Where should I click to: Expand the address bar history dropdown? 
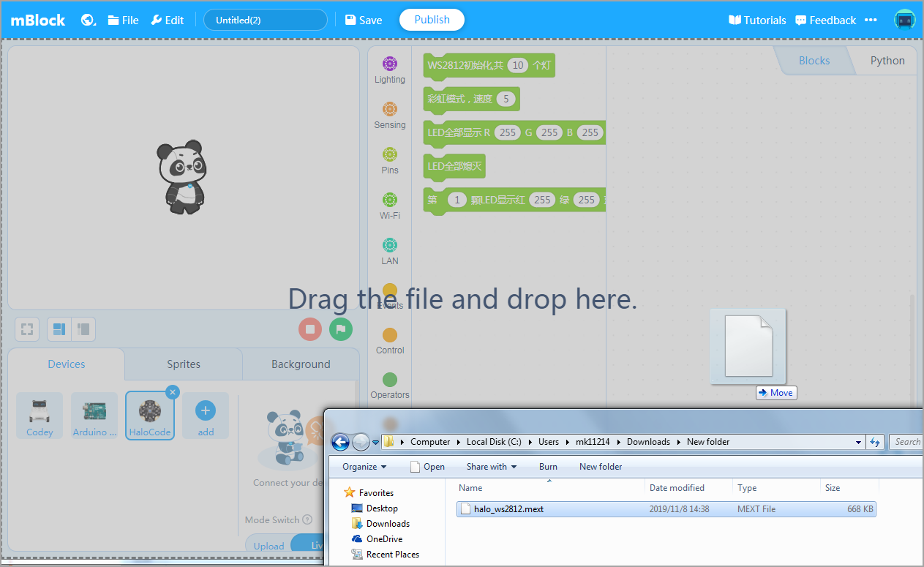[x=859, y=442]
